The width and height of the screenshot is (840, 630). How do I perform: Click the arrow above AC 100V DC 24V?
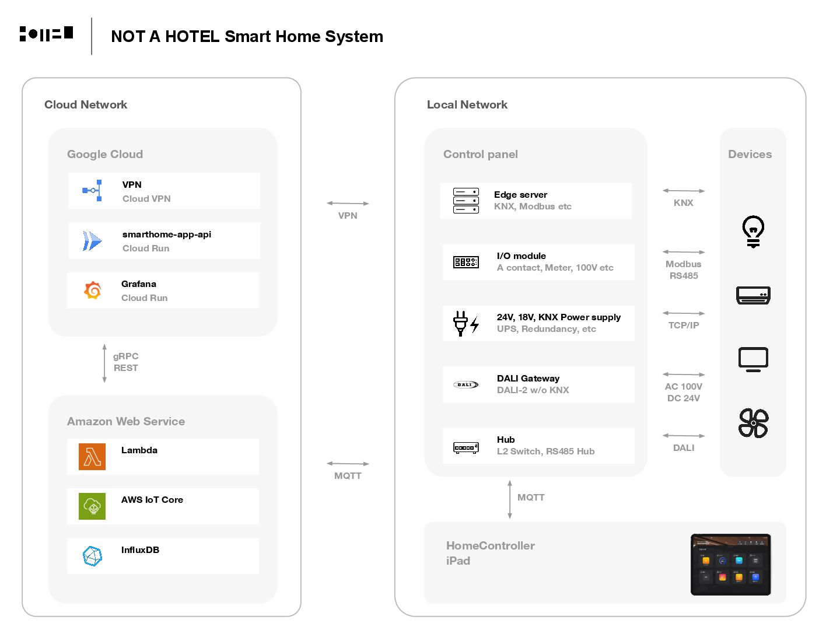pyautogui.click(x=684, y=374)
